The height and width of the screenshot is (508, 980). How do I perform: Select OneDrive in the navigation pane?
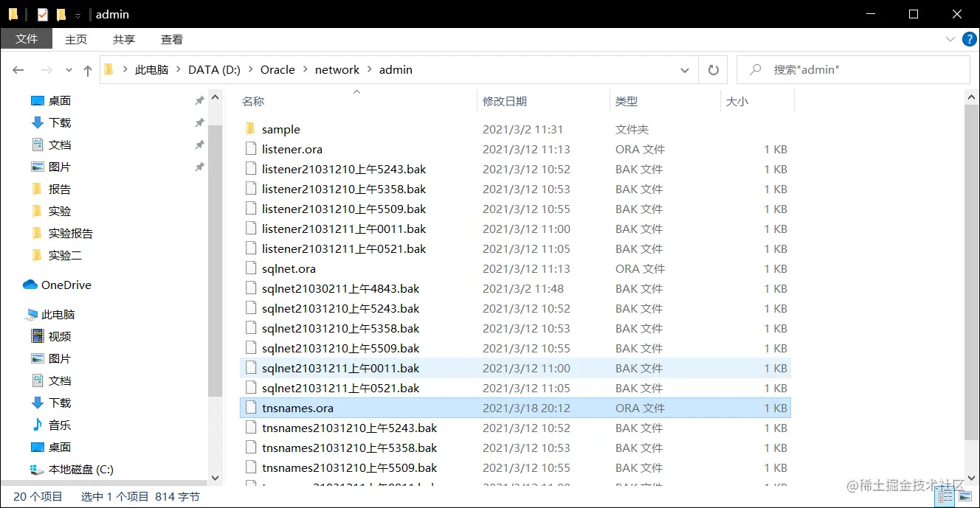(65, 285)
